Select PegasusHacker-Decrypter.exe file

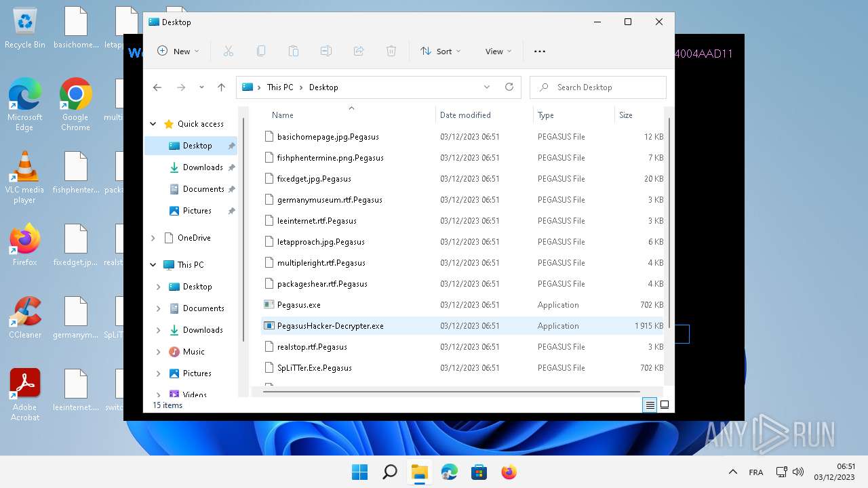tap(463, 326)
